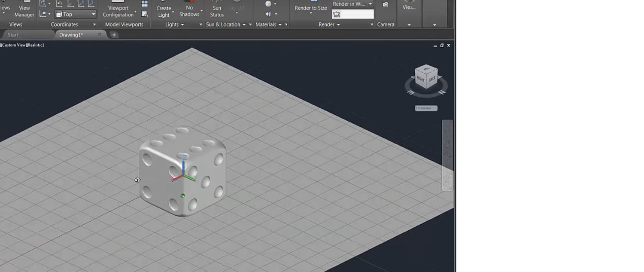Viewport: 644px width, 272px height.
Task: Click the Create Camera icon
Action: tap(386, 4)
